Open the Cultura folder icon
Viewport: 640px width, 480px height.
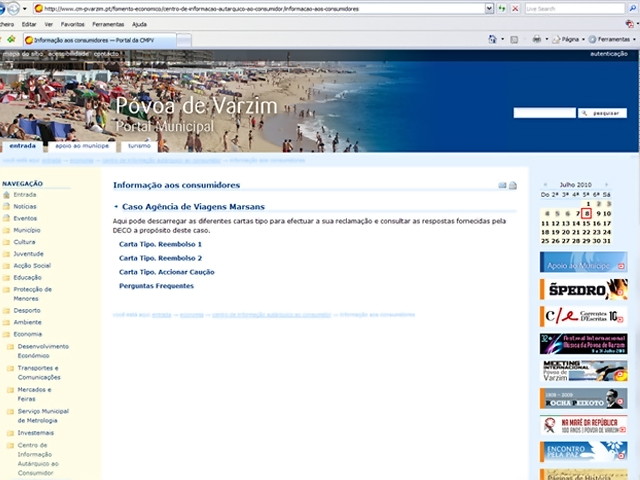[6, 242]
